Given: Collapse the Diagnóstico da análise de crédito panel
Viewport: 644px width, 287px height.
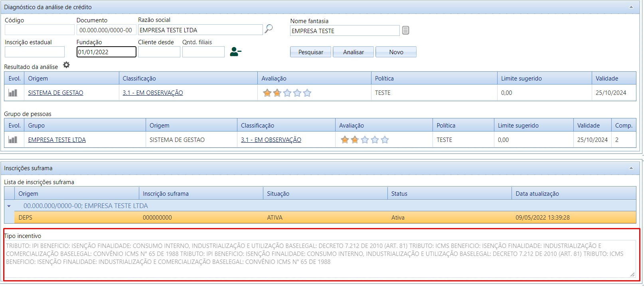Looking at the screenshot, I should (631, 7).
